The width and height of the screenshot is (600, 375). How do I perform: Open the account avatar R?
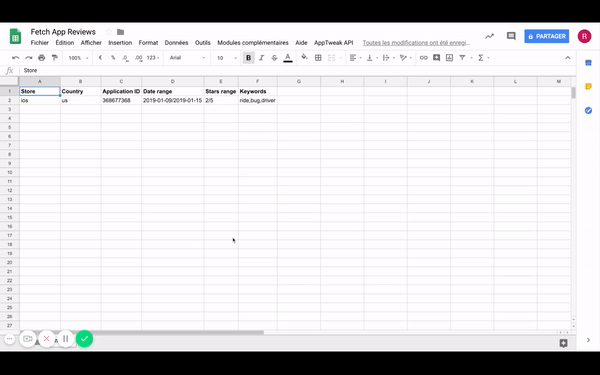pyautogui.click(x=584, y=36)
